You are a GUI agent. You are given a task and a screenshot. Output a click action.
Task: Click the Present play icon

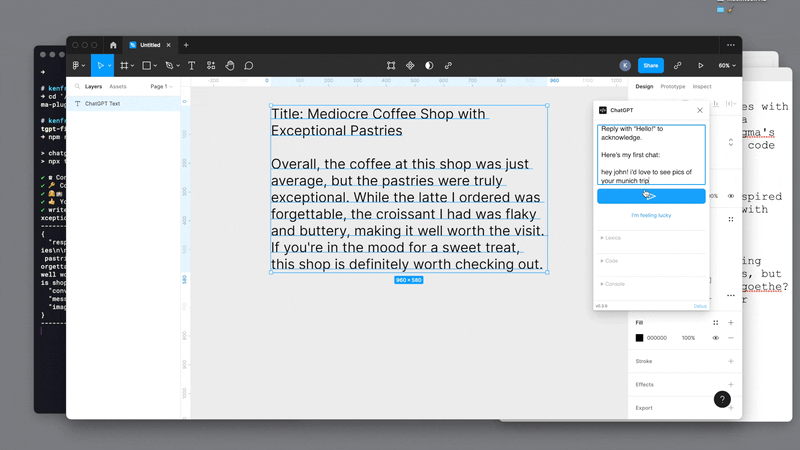coord(701,65)
